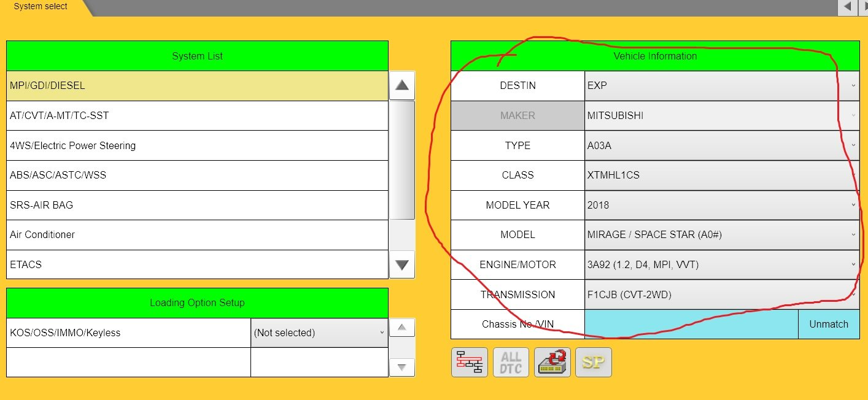Click the ENGINE/MOTOR label
The height and width of the screenshot is (400, 868).
517,264
